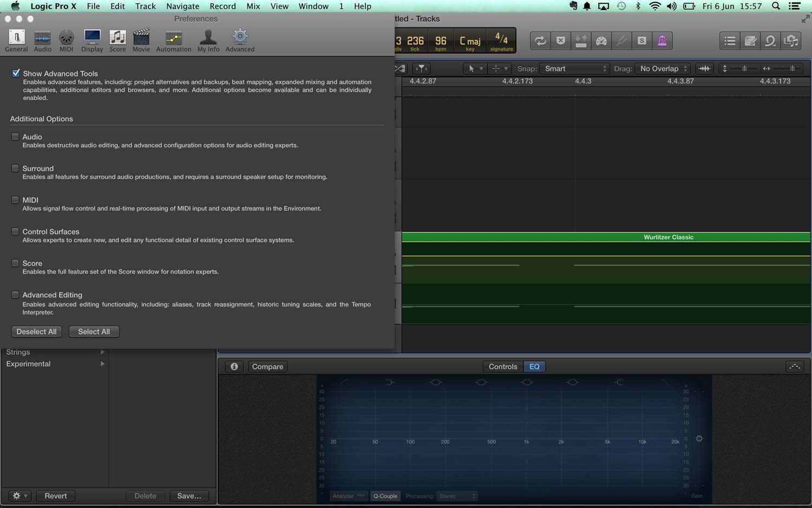Click the Replace mode button
The width and height of the screenshot is (812, 508).
[x=561, y=41]
